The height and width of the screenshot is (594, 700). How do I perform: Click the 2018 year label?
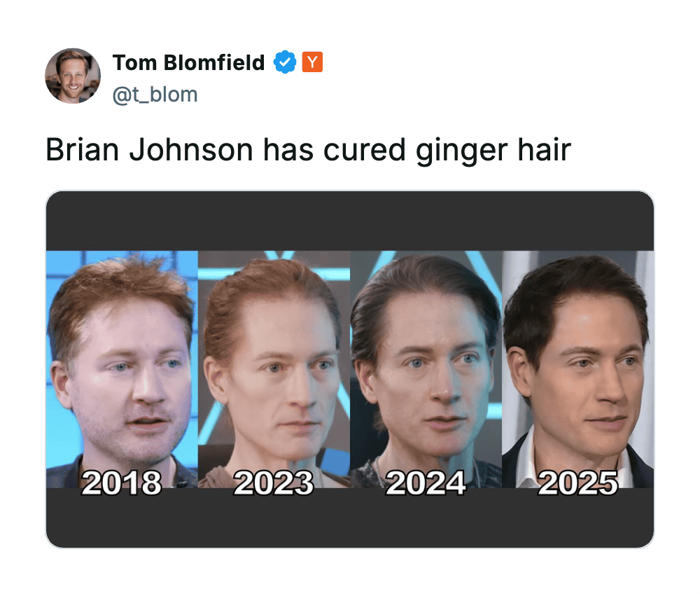click(121, 483)
